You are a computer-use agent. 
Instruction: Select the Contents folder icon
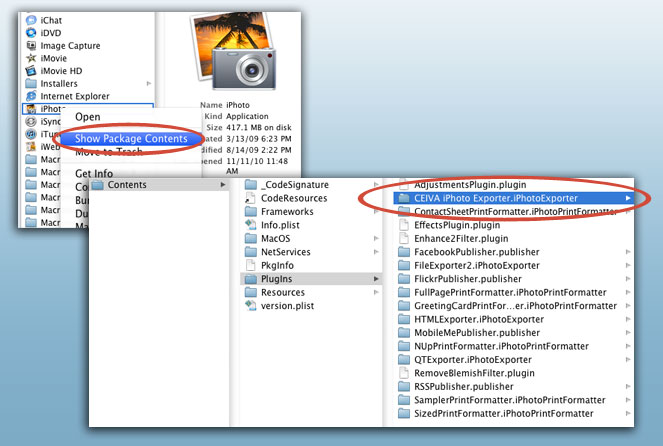click(98, 185)
